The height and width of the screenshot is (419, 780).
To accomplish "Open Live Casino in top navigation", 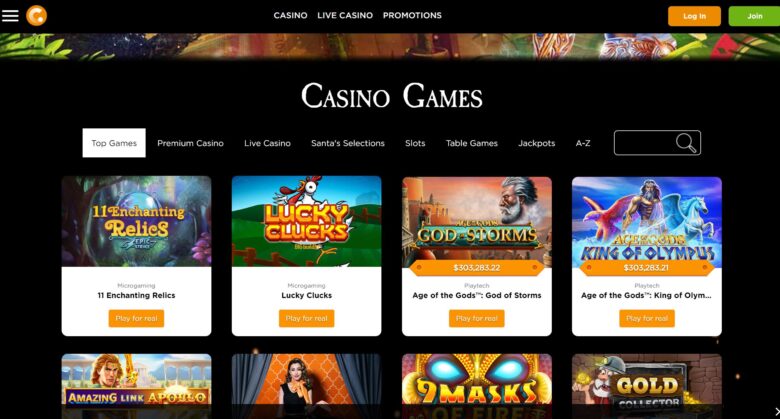I will tap(345, 15).
